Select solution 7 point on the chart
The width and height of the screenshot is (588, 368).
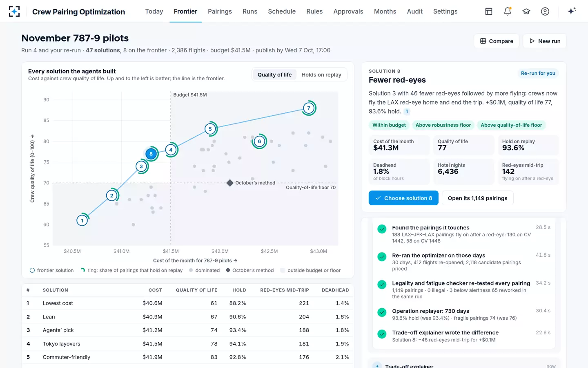pos(309,108)
